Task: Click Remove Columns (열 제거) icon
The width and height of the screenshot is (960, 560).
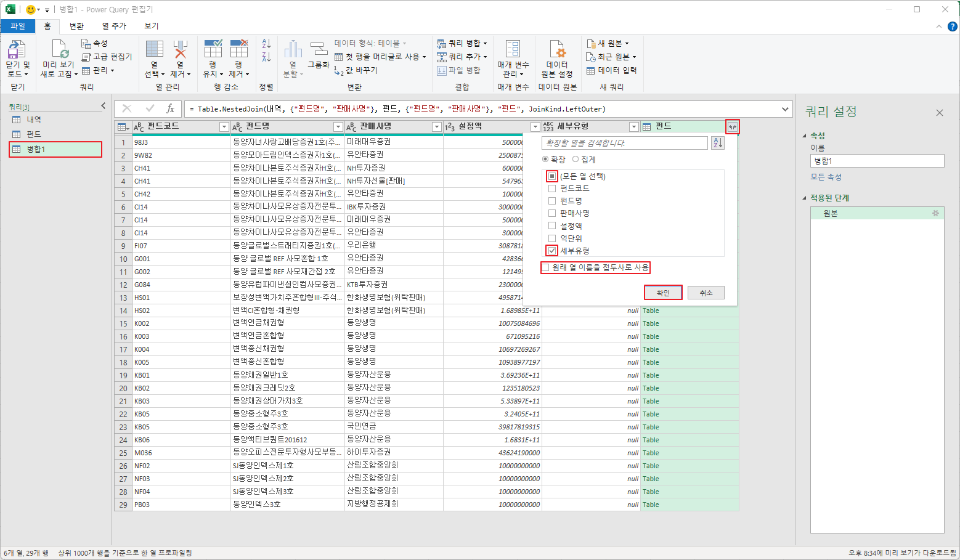Action: [180, 49]
